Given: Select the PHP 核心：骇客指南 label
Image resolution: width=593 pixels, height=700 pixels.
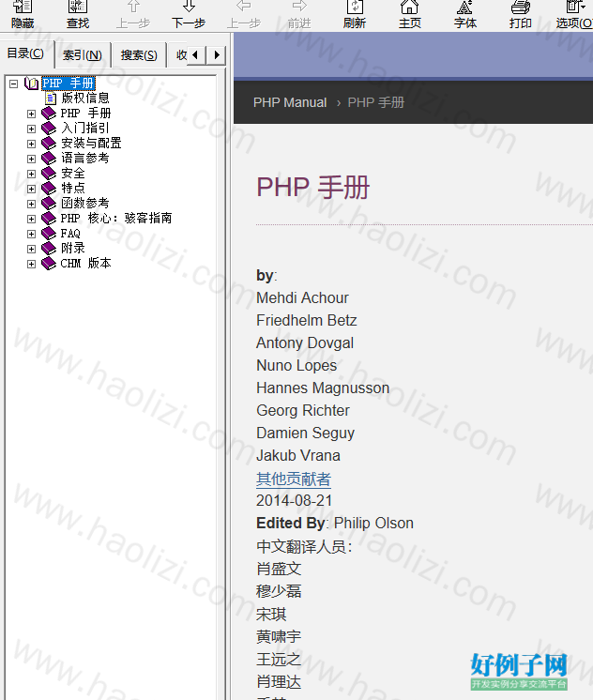Looking at the screenshot, I should (116, 219).
